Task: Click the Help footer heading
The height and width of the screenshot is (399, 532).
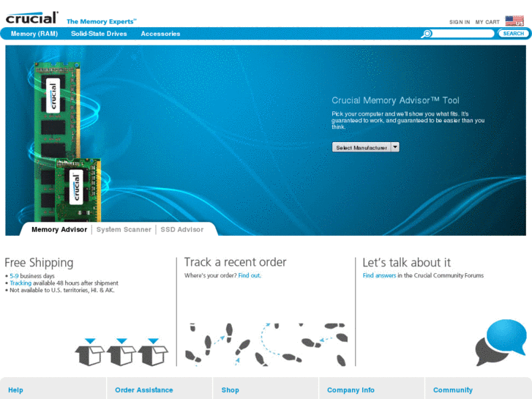Action: point(15,389)
